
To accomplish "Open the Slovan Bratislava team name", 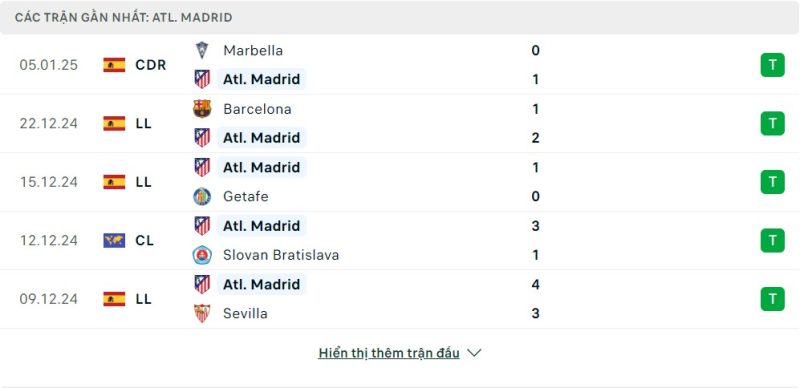I will [x=281, y=255].
